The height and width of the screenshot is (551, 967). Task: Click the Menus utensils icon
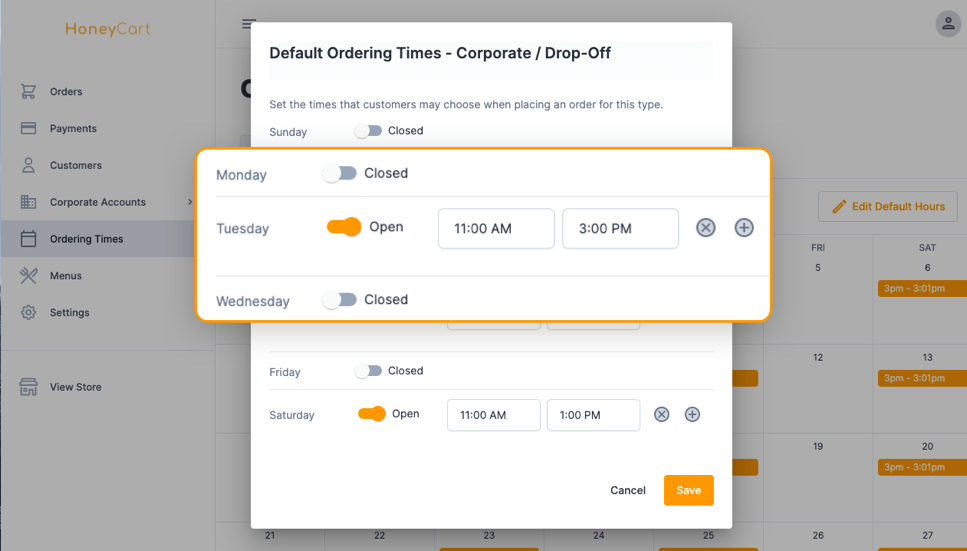[28, 276]
